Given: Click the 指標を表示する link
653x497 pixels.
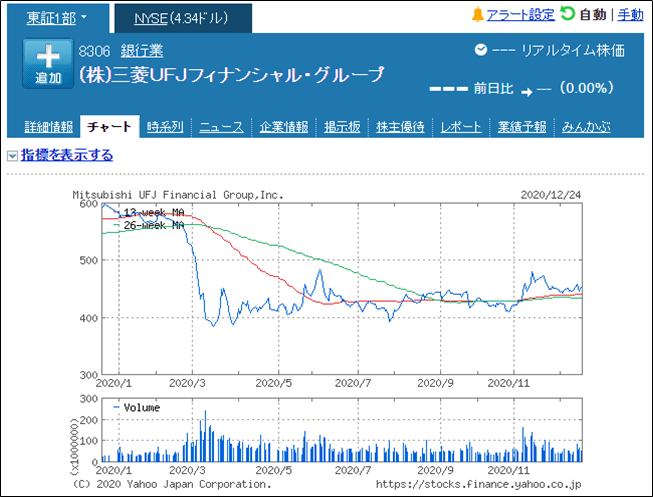Looking at the screenshot, I should pyautogui.click(x=67, y=155).
